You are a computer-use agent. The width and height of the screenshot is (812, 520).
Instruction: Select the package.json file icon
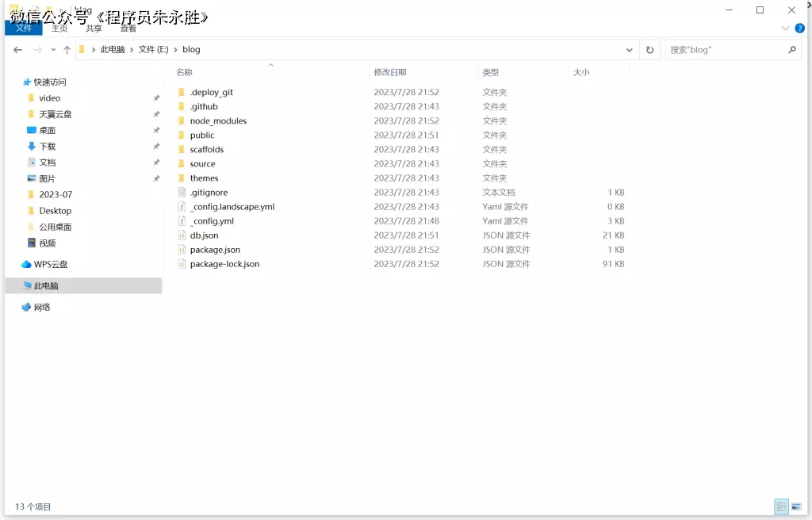[181, 250]
